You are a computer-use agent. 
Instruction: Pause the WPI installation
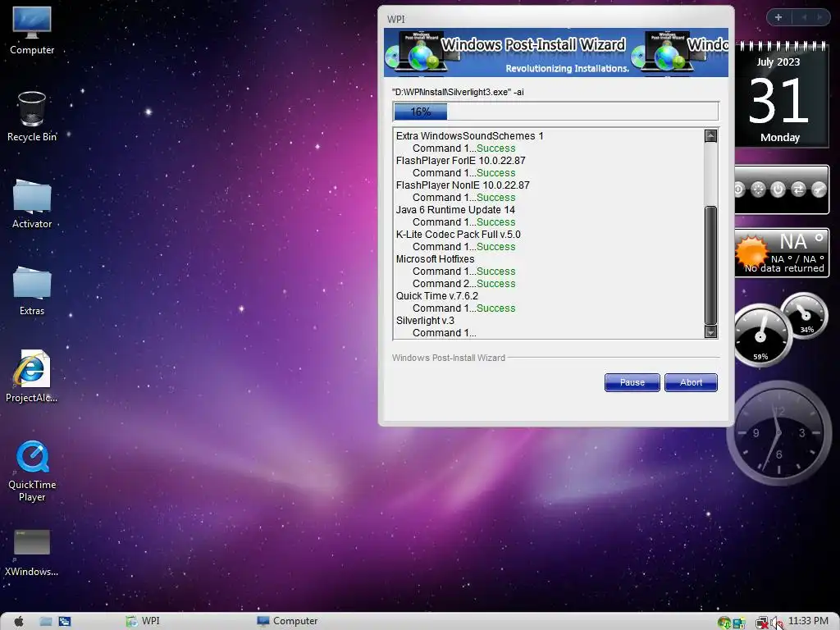point(632,382)
